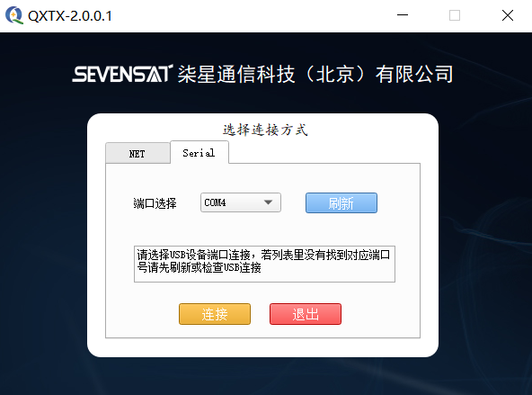Viewport: 532px width, 395px height.
Task: Open the COM4 port combo box
Action: (x=241, y=202)
